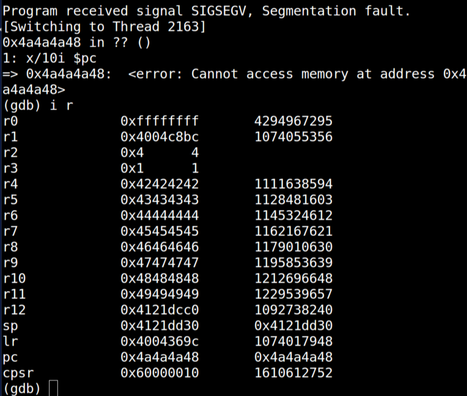Select the r1 decimal value 1074055356
Image resolution: width=467 pixels, height=396 pixels.
294,137
